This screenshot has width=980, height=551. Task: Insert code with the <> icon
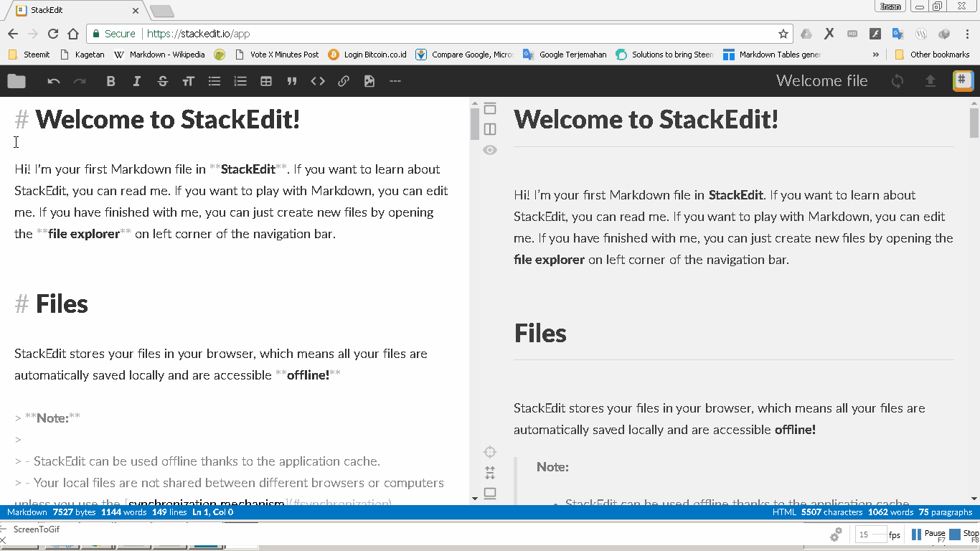pyautogui.click(x=318, y=81)
